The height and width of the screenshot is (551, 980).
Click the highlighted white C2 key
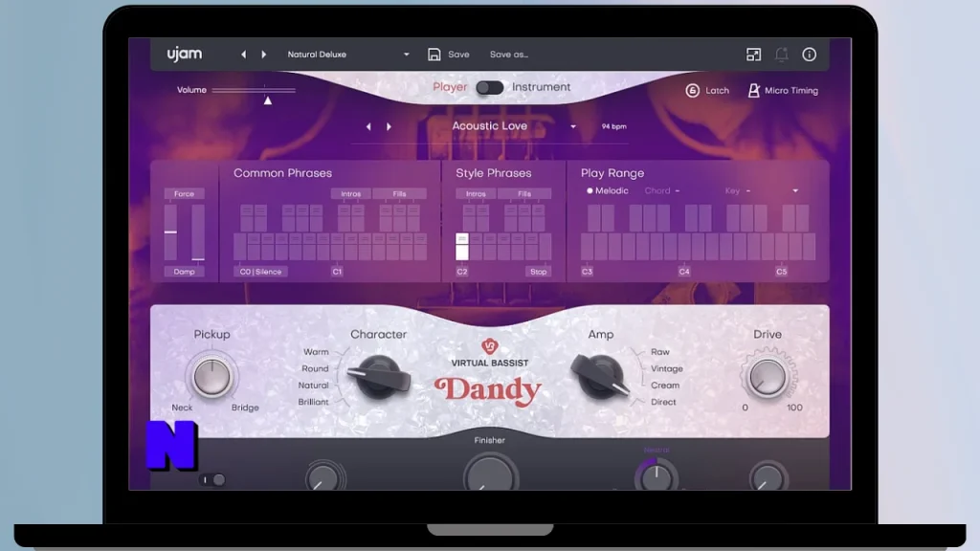pos(462,247)
